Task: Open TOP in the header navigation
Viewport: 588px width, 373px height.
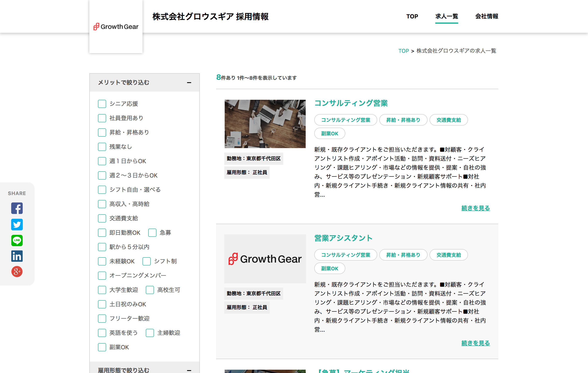Action: tap(412, 16)
